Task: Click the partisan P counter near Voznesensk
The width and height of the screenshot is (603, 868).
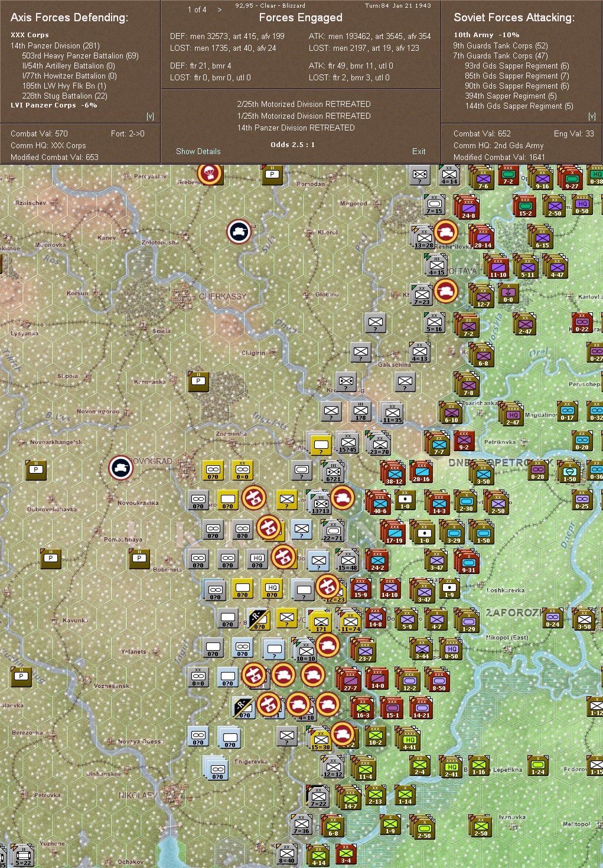Action: (x=21, y=677)
